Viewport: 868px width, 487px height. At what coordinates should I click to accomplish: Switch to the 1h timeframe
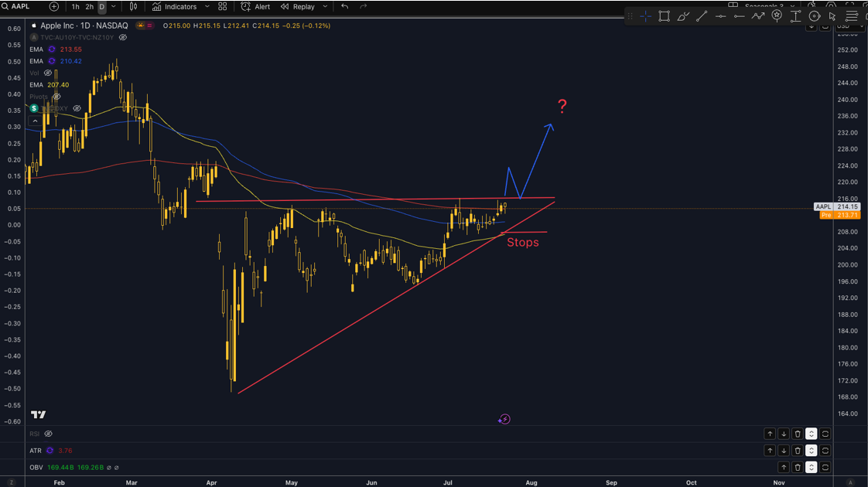[x=75, y=7]
